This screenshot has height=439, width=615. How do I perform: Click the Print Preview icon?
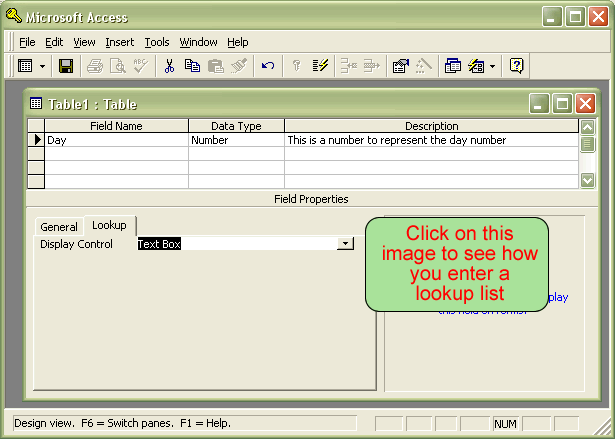click(x=118, y=66)
